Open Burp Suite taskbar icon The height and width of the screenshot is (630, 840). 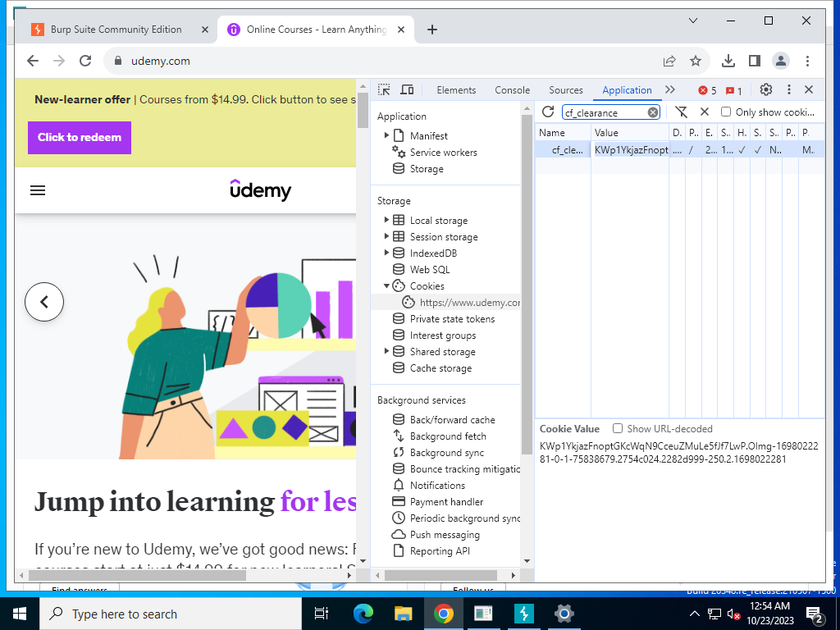523,614
